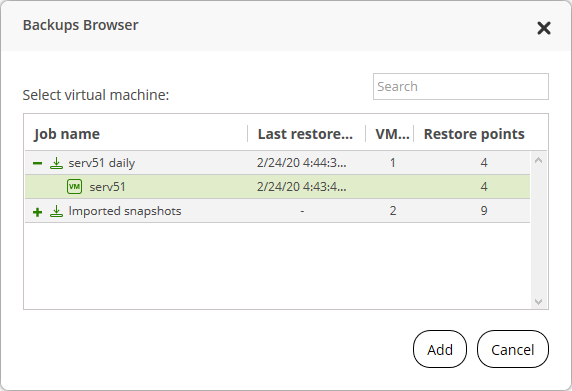Click the Cancel button

[x=513, y=349]
